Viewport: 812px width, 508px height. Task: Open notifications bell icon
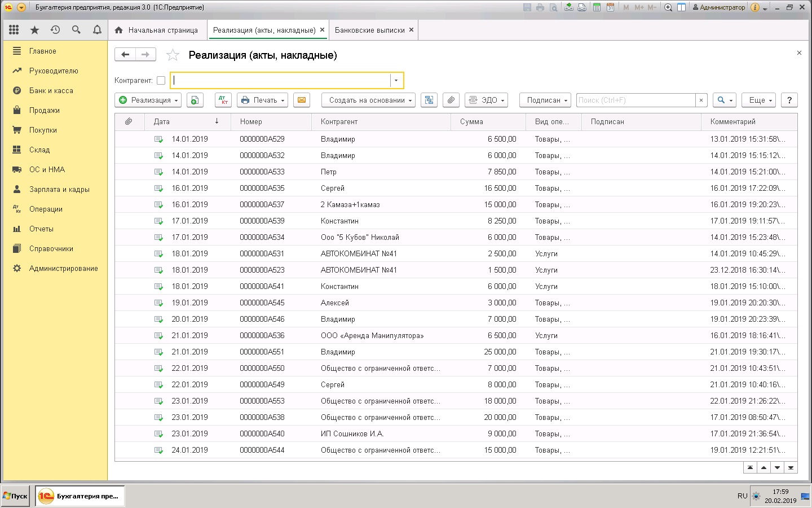click(x=97, y=30)
